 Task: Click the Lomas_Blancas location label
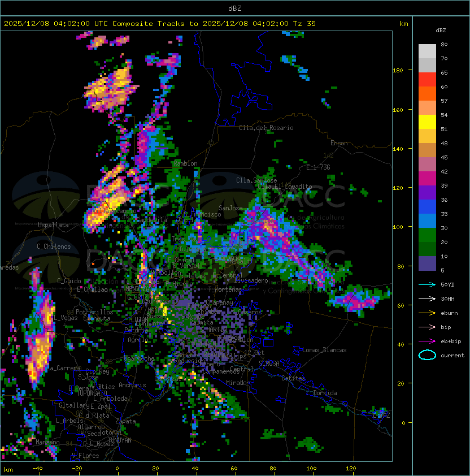point(324,350)
